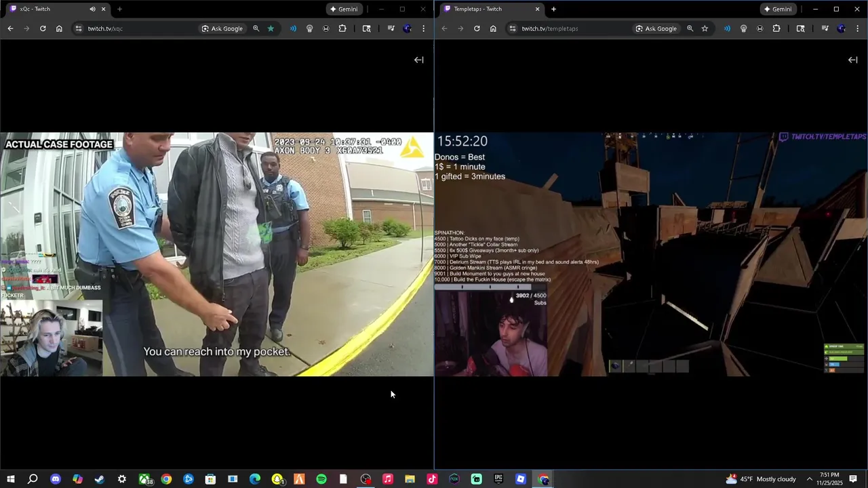Toggle bookmark star for xQc page
Screen dimensions: 868x488
tap(271, 28)
